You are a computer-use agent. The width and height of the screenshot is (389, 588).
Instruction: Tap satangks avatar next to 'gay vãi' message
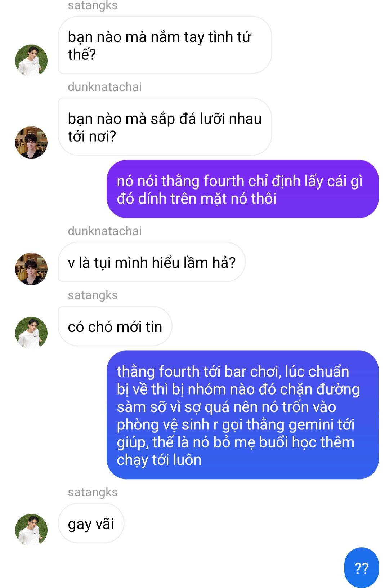tap(31, 530)
